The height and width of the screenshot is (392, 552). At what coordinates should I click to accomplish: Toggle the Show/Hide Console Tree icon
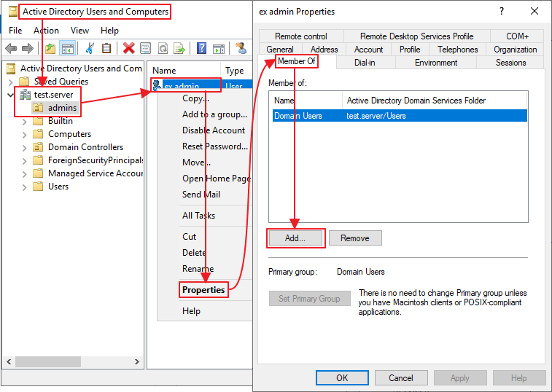coord(67,48)
